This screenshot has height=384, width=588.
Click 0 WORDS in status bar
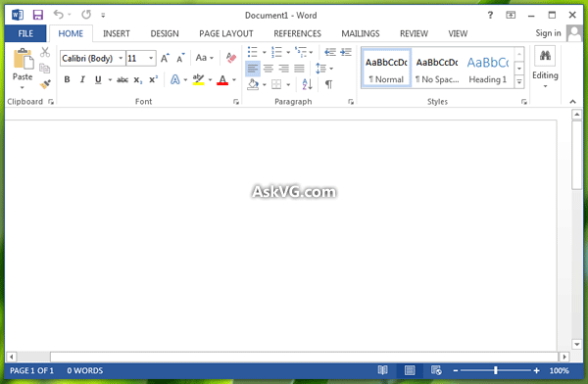[x=85, y=371]
